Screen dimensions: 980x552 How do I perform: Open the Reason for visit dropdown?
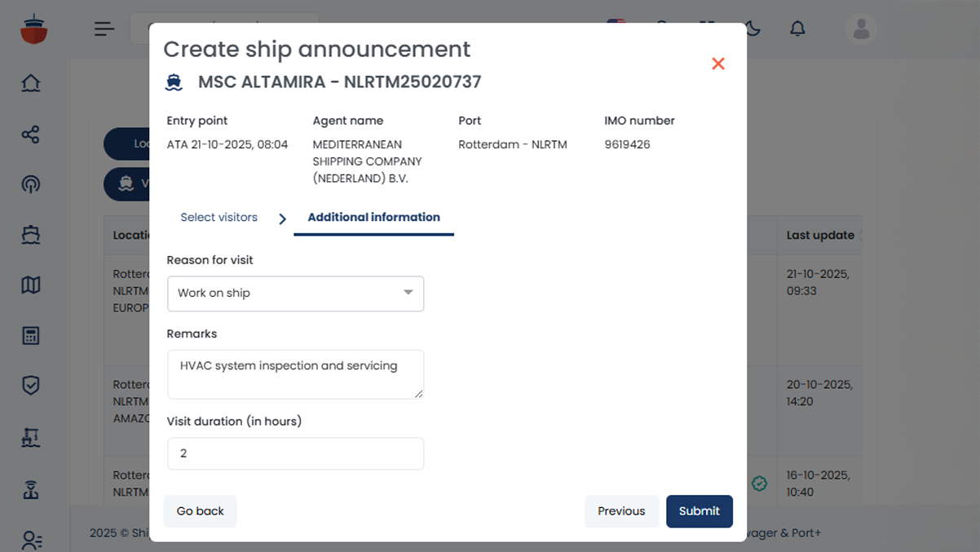(x=295, y=294)
